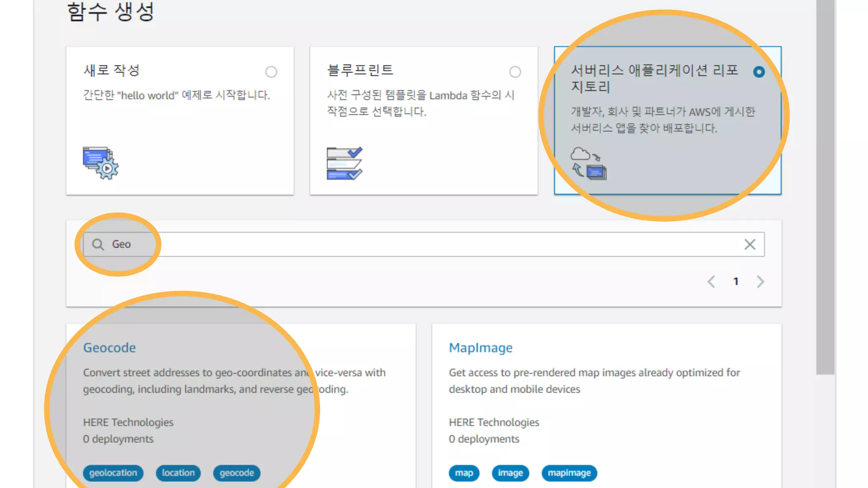Open the Geocode application link
The width and height of the screenshot is (868, 488).
tap(109, 348)
